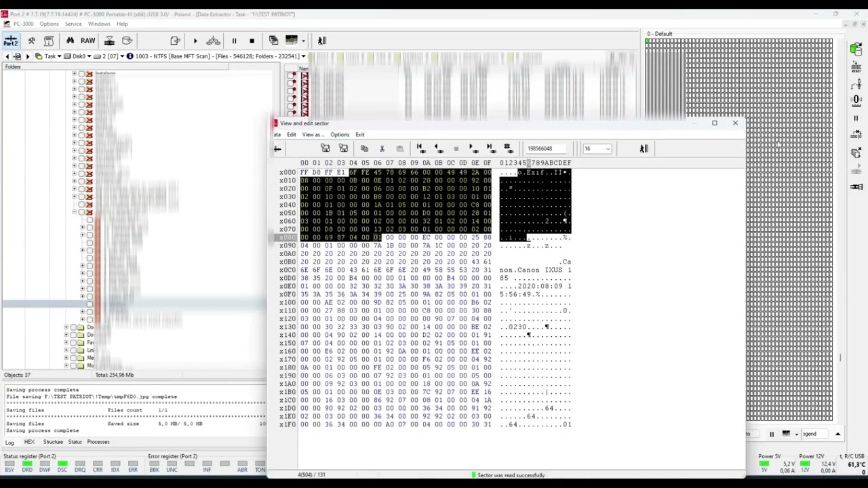Screen dimensions: 868x488
Task: Click the go-to sector hash icon
Action: click(x=507, y=148)
